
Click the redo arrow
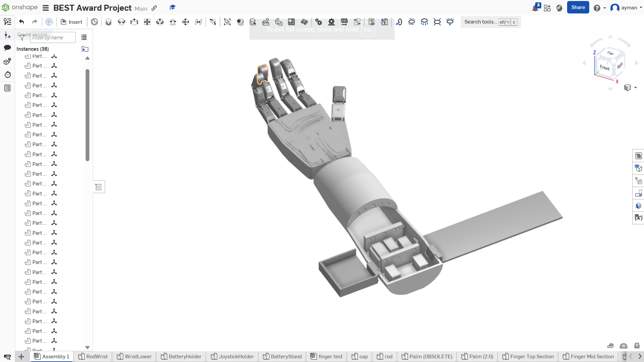(x=35, y=22)
